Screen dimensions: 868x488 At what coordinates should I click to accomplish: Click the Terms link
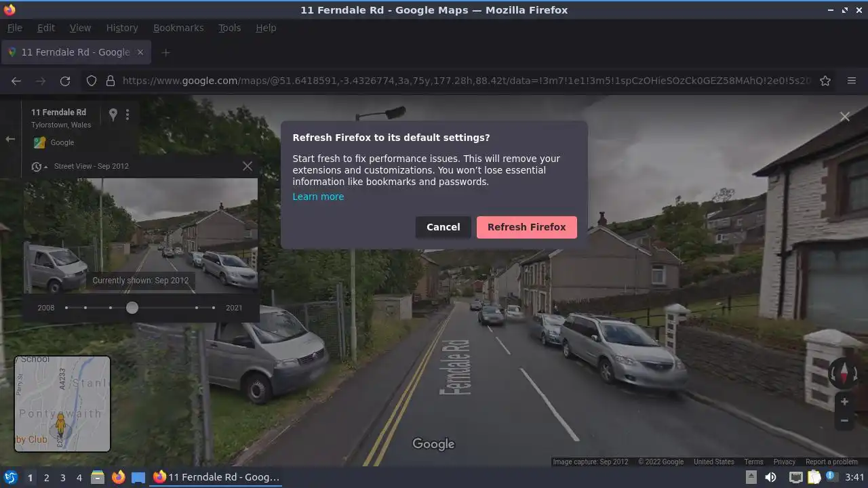753,462
